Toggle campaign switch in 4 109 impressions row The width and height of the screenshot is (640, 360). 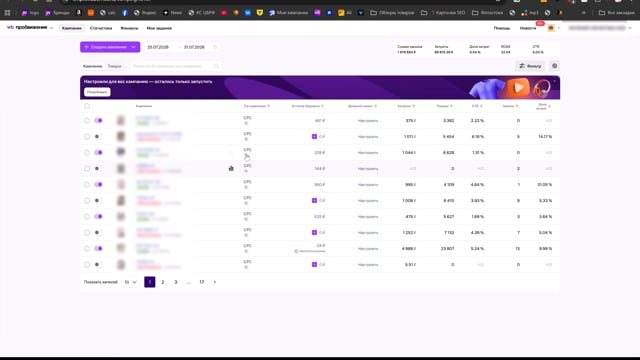tap(98, 184)
